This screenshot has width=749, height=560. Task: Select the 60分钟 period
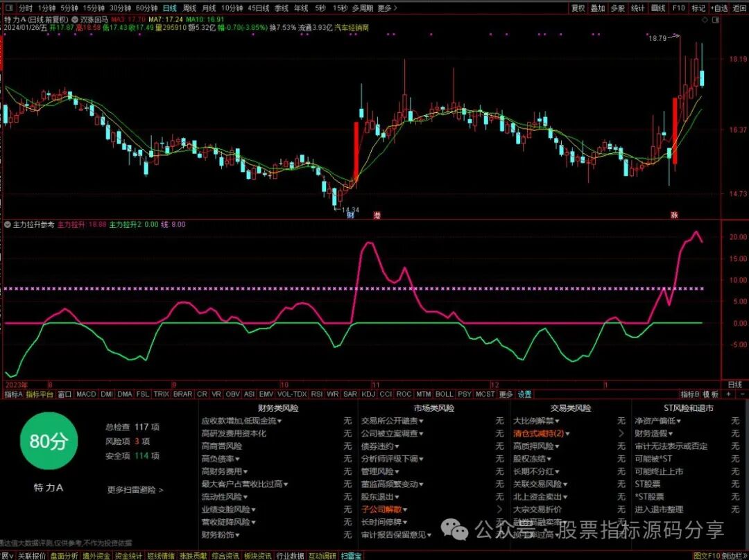(146, 8)
